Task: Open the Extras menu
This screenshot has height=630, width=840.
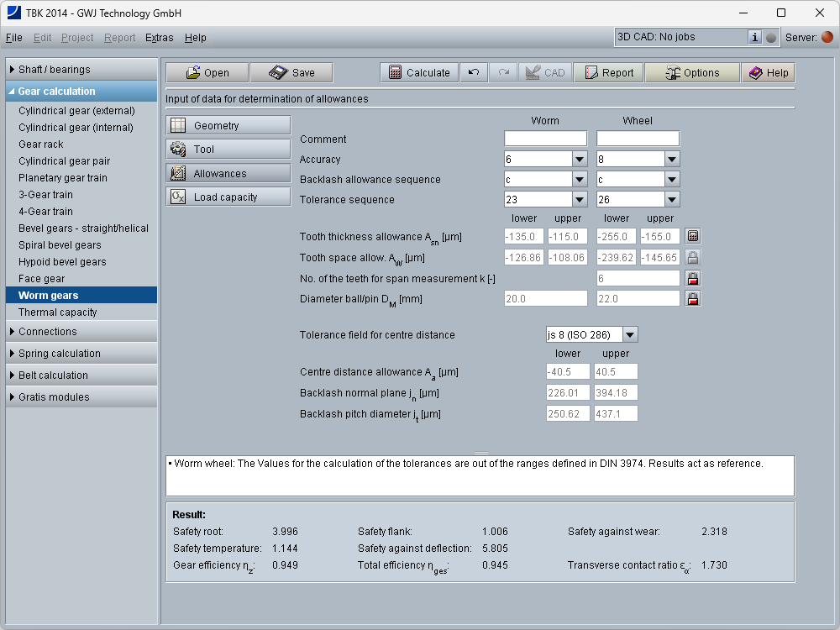Action: click(160, 38)
